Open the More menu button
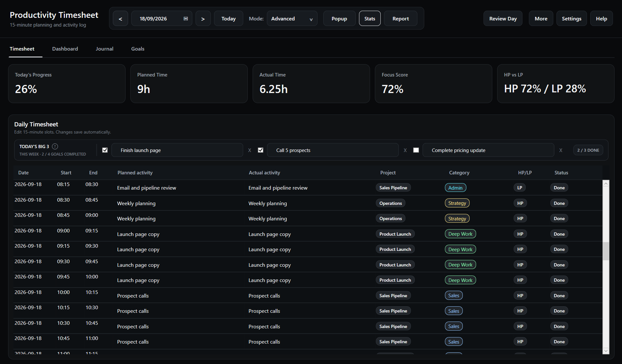Viewport: 622px width, 364px height. pos(541,18)
